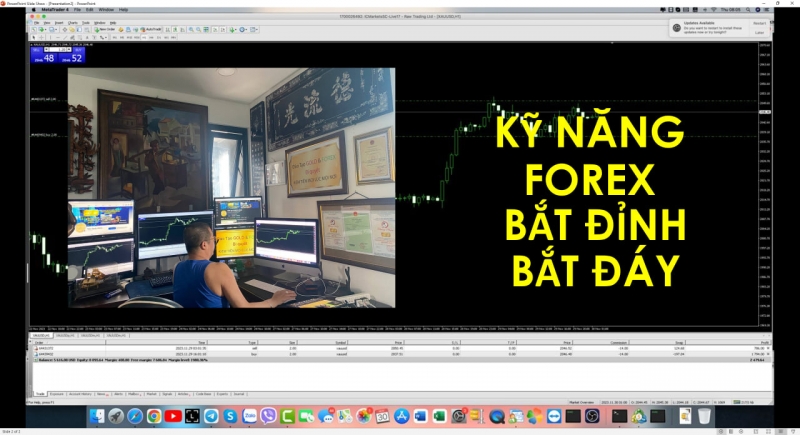Screen dimensions: 800x435
Task: Select the text label tool
Action: [94, 38]
